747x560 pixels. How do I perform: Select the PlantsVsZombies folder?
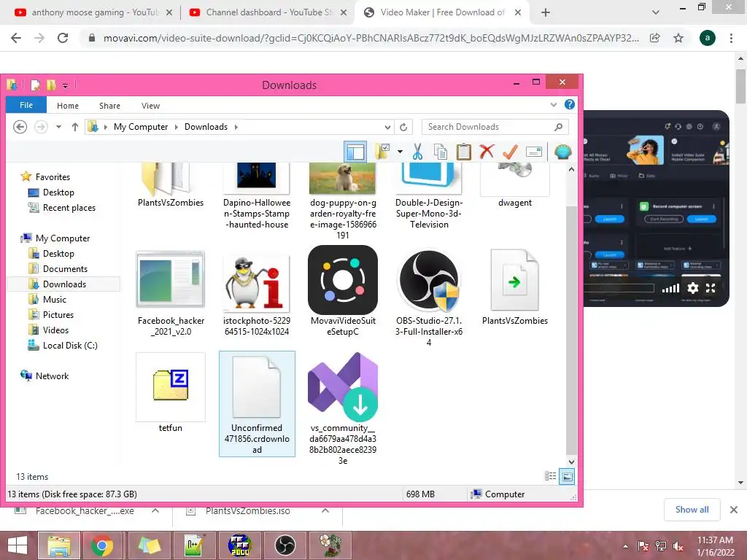171,186
